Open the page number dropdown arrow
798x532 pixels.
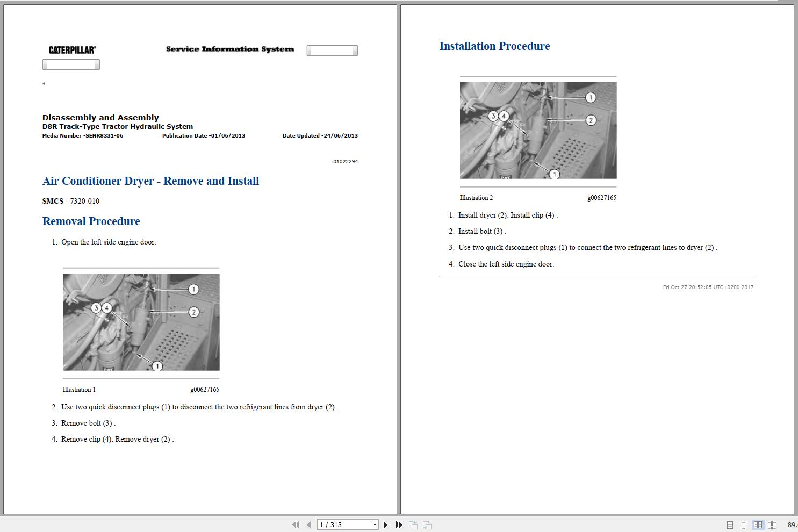pyautogui.click(x=375, y=525)
